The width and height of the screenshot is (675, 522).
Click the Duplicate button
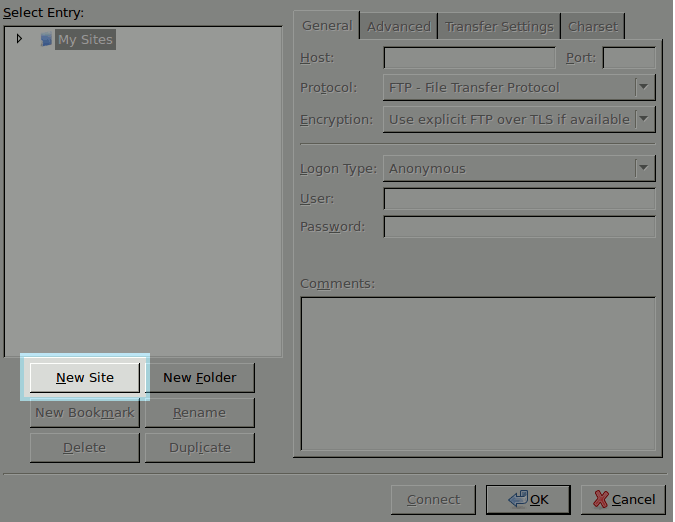199,448
